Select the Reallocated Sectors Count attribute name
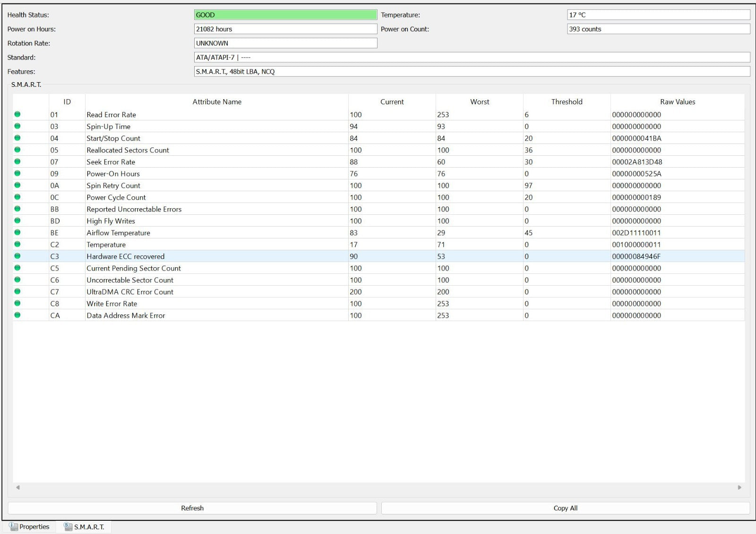This screenshot has width=756, height=534. tap(128, 150)
